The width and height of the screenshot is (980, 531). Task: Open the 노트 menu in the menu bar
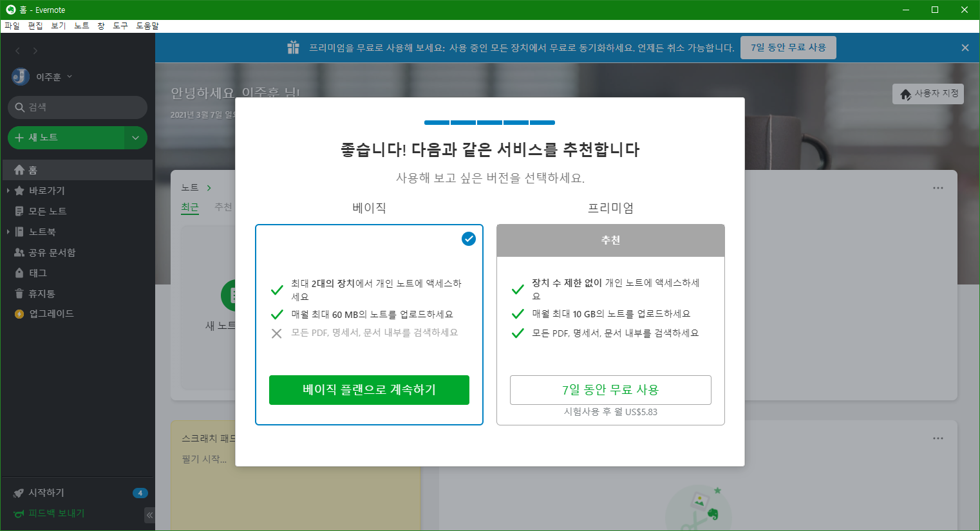82,26
